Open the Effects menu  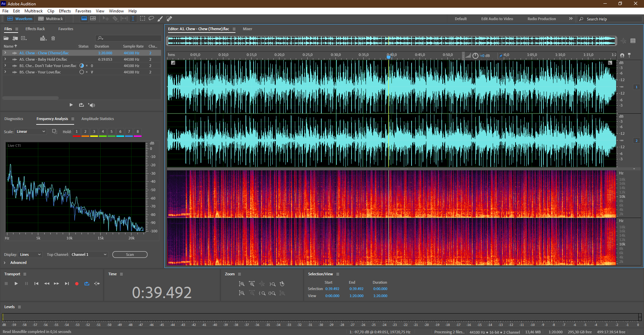(x=65, y=11)
